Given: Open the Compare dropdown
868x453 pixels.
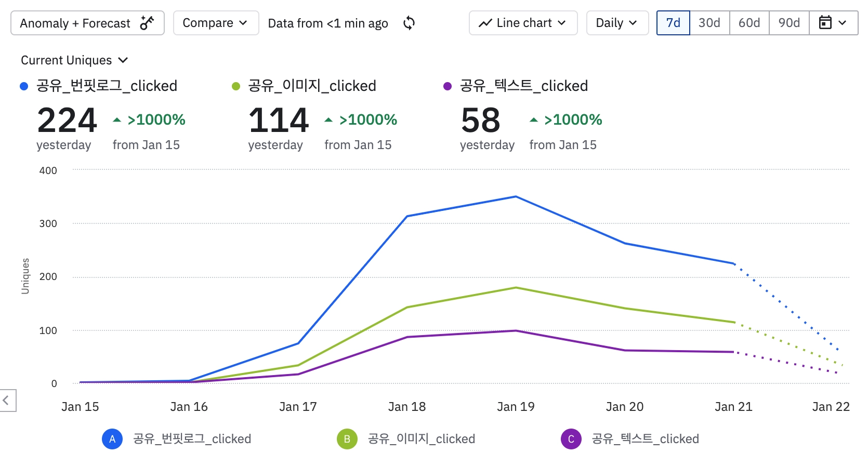Looking at the screenshot, I should click(x=216, y=23).
